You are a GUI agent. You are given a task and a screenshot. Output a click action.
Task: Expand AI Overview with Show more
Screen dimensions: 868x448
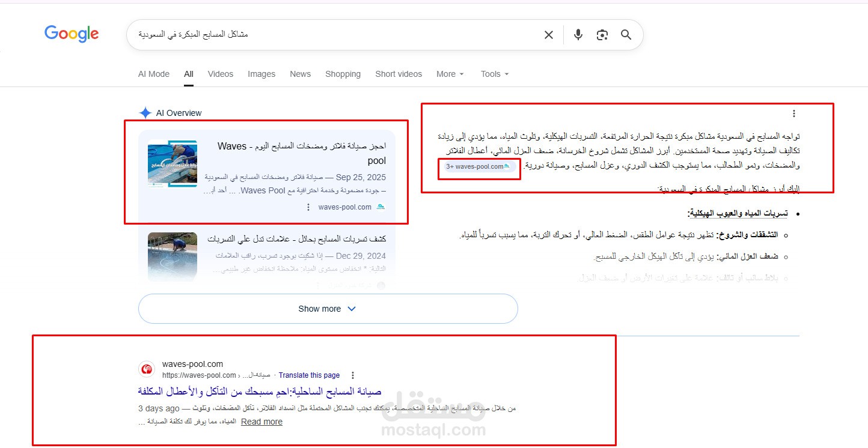[x=328, y=309]
